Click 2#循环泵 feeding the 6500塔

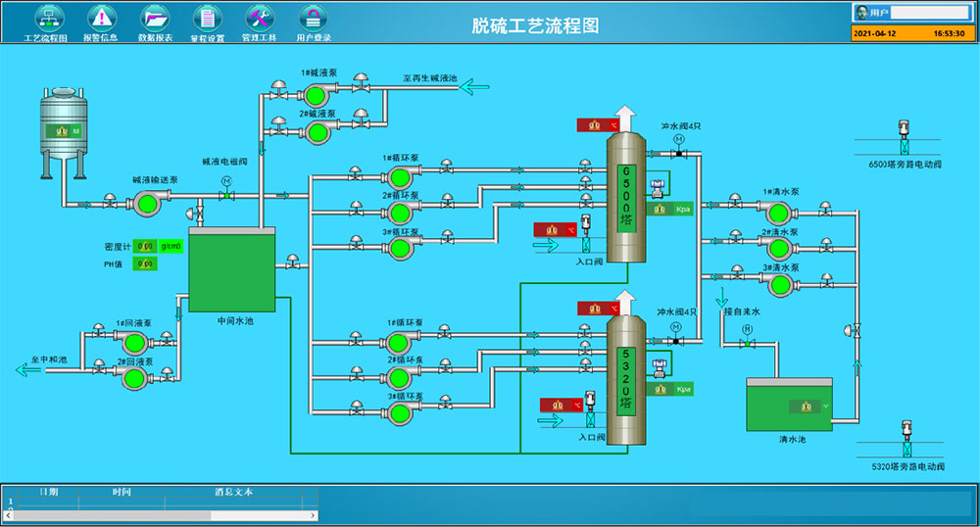400,214
